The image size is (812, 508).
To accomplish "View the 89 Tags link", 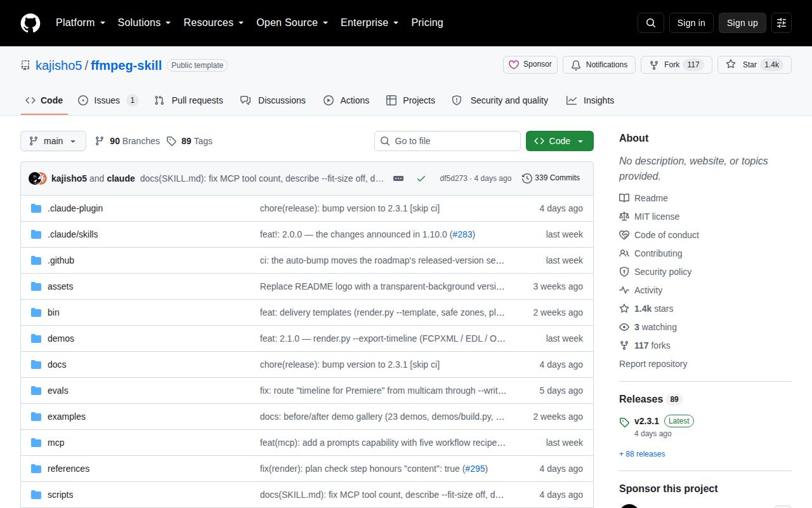I will coord(190,141).
